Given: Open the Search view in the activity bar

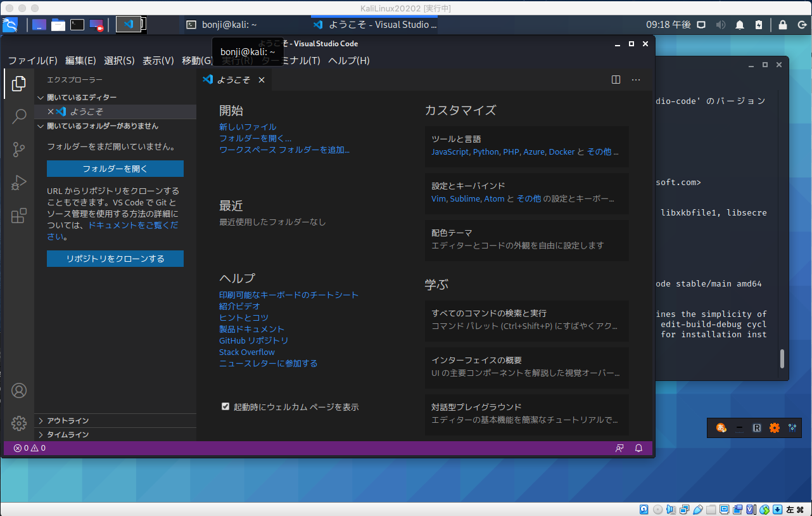Looking at the screenshot, I should [x=19, y=116].
